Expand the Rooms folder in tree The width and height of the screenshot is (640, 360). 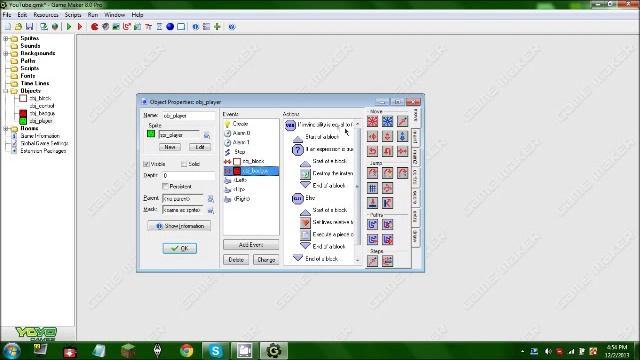[6, 129]
